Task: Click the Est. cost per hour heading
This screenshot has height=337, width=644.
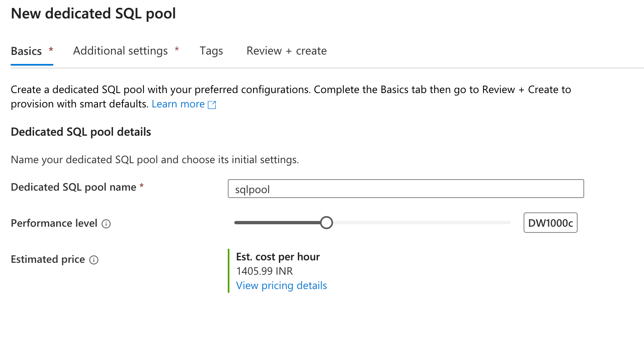Action: point(278,257)
